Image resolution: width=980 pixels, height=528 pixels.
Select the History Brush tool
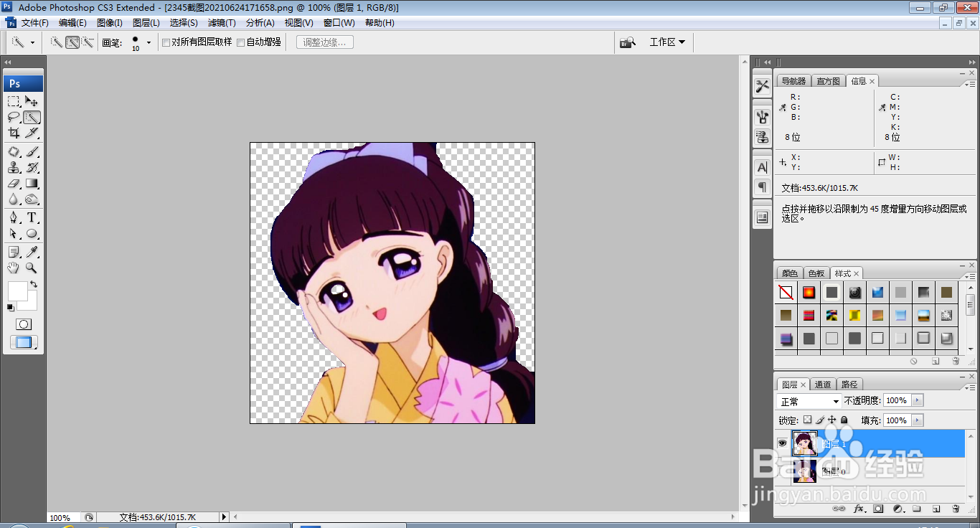(32, 168)
